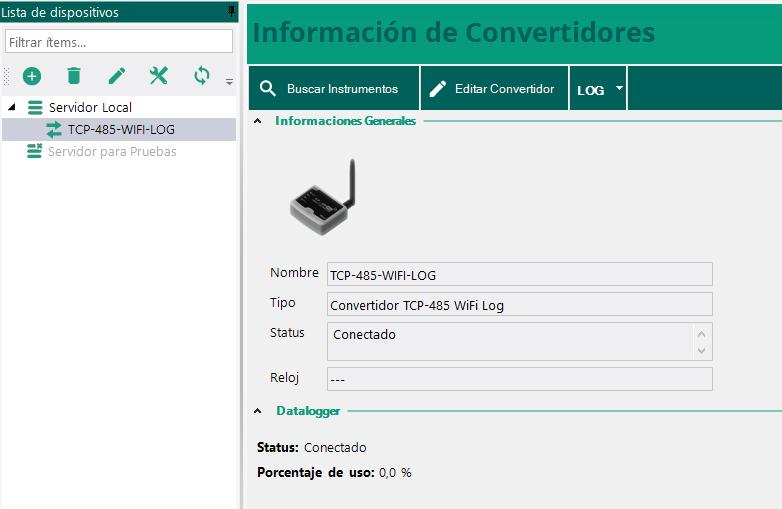Pin the Lista de dispositivos panel
Viewport: 782px width, 509px height.
[232, 12]
